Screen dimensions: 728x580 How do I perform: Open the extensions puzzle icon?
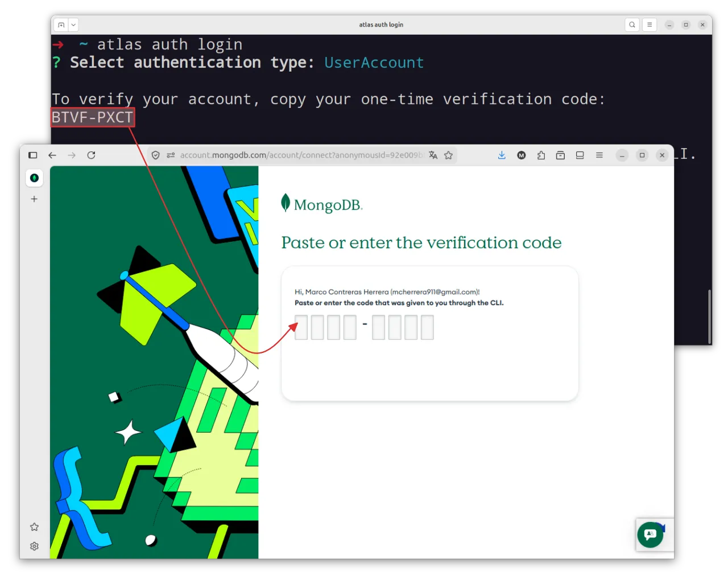(541, 155)
